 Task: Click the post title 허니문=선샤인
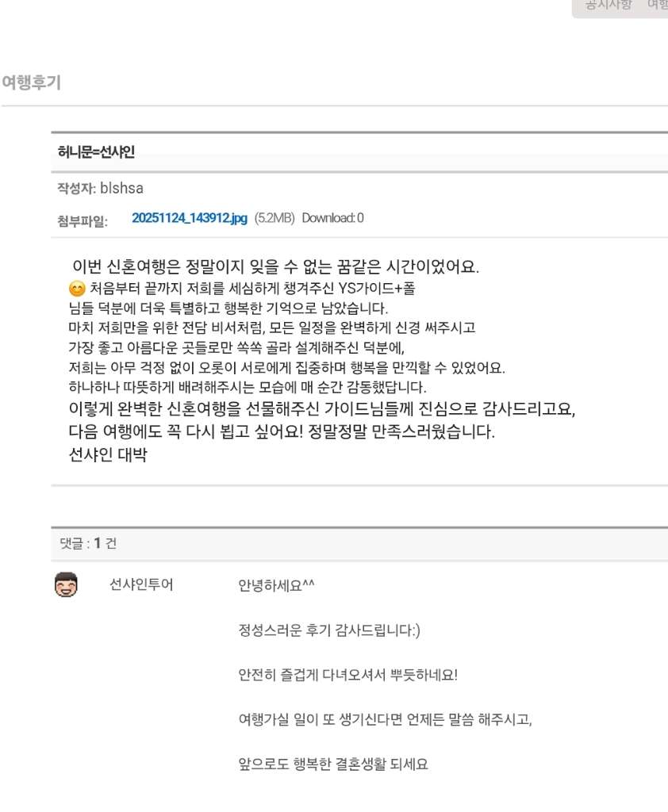[x=96, y=152]
